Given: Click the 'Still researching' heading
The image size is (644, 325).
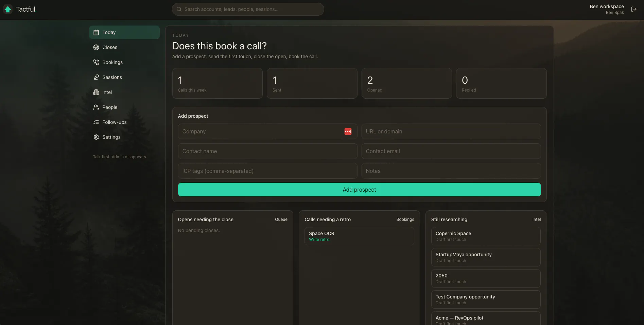Looking at the screenshot, I should [x=449, y=220].
